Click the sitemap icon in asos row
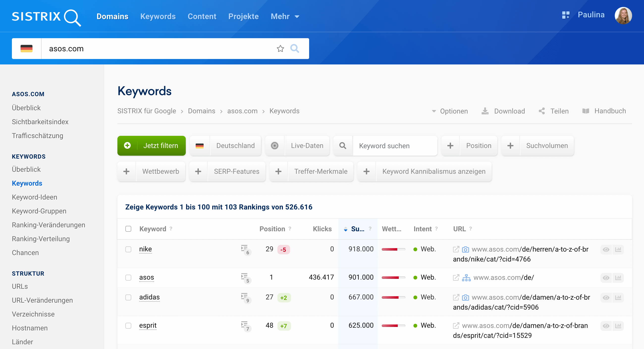Screen dimensions: 644x349 coord(466,278)
